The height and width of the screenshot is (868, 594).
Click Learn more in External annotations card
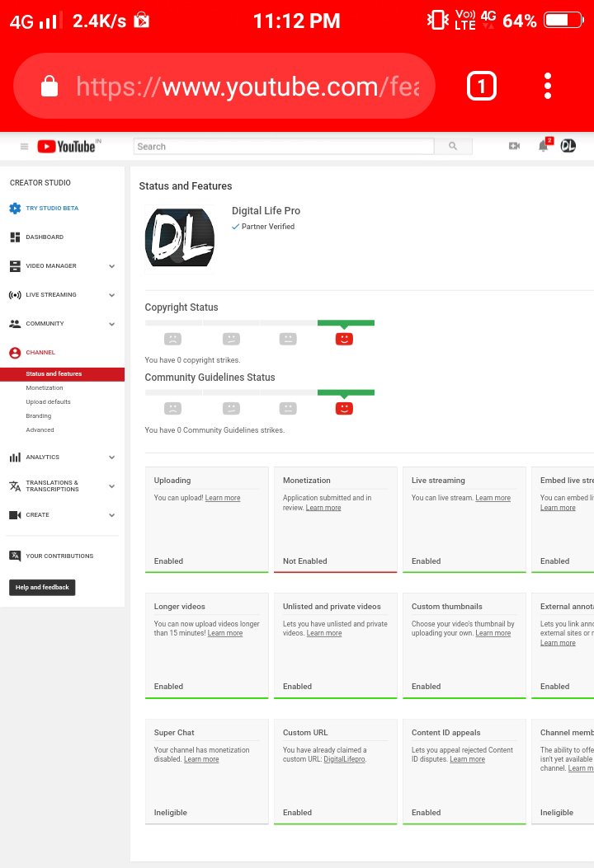click(558, 643)
